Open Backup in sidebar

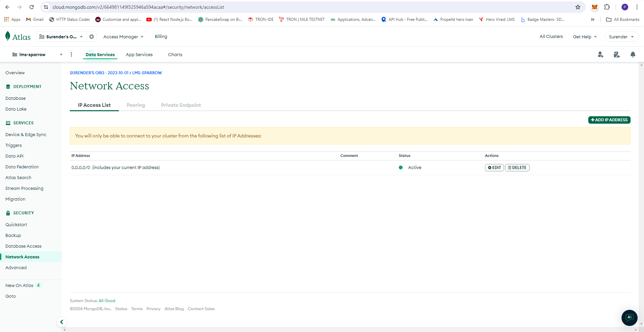(x=13, y=235)
